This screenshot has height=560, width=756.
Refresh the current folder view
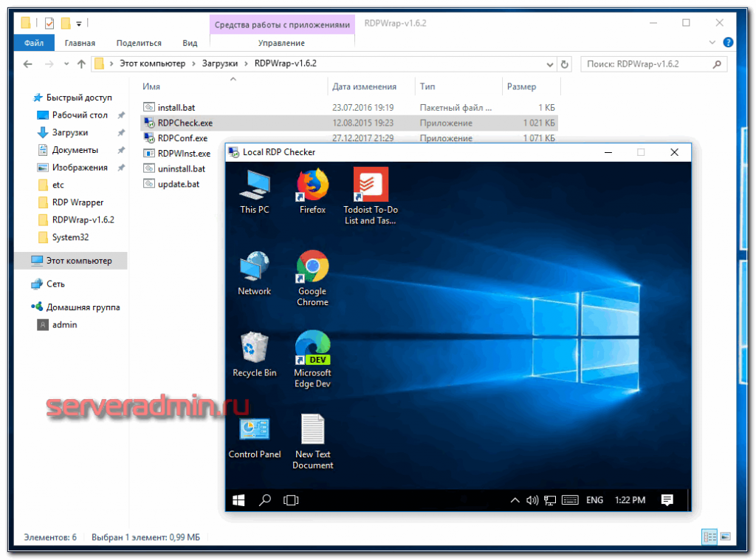tap(565, 64)
